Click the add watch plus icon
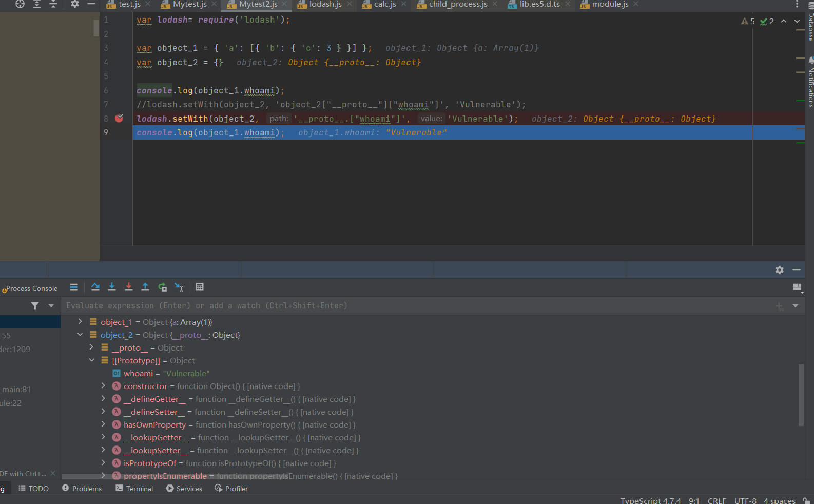This screenshot has width=814, height=504. tap(780, 306)
